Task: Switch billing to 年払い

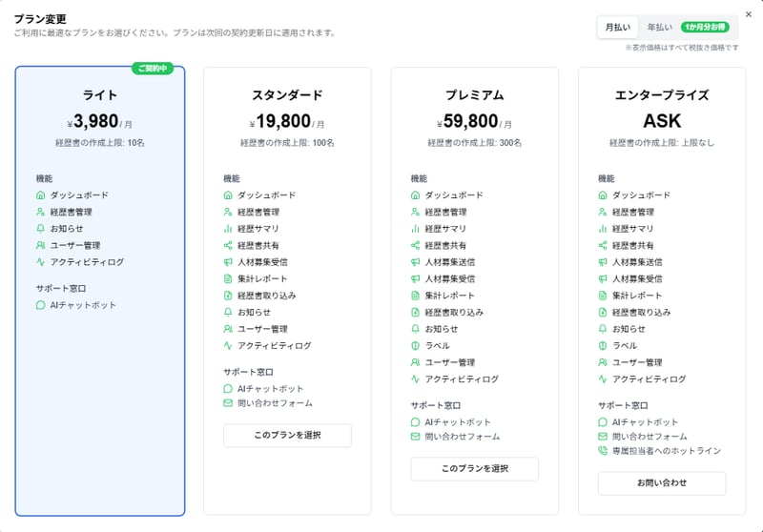Action: [659, 28]
